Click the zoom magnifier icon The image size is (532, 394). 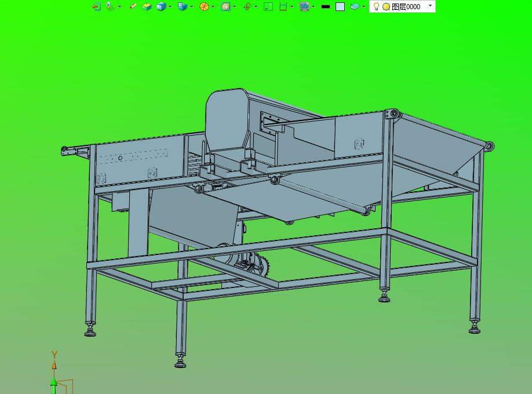click(225, 6)
